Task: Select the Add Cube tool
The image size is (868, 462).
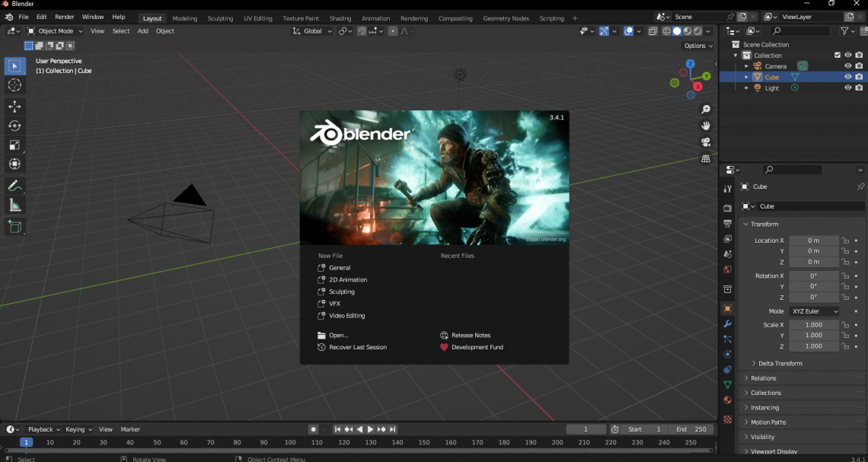Action: (14, 225)
